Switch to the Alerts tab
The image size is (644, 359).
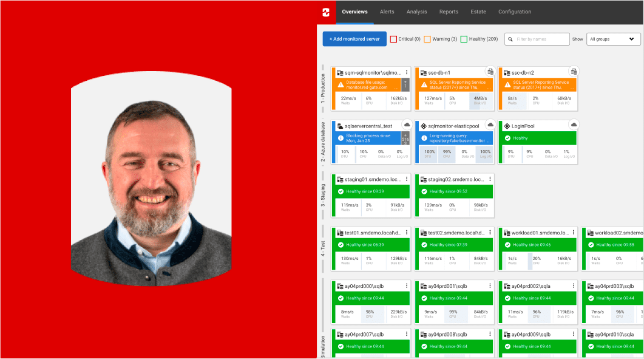coord(387,12)
